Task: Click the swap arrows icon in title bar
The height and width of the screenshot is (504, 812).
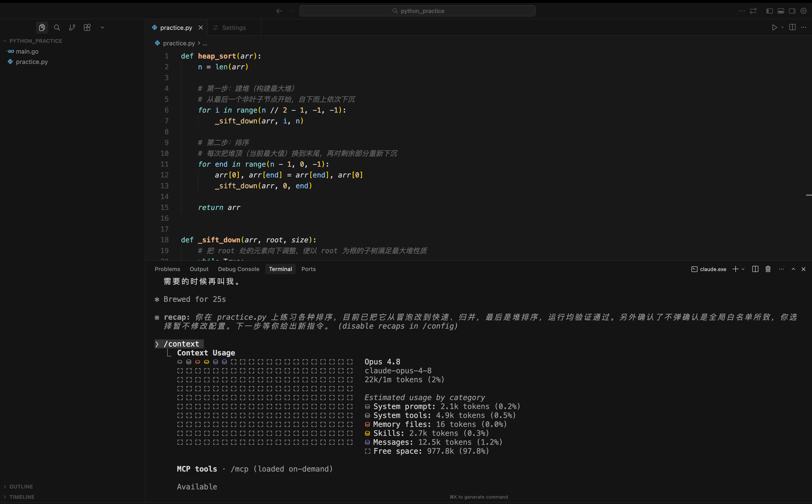Action: click(x=753, y=11)
